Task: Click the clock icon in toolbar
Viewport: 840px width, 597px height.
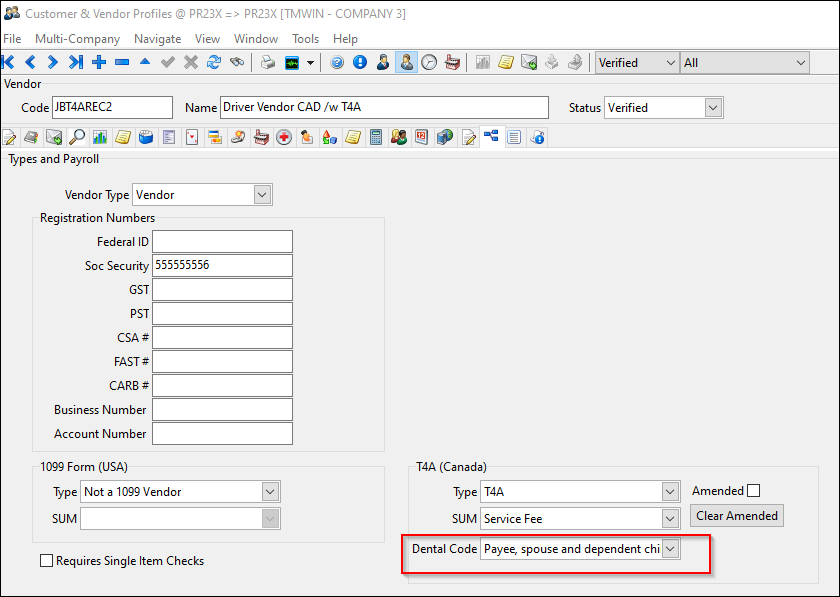Action: 429,62
